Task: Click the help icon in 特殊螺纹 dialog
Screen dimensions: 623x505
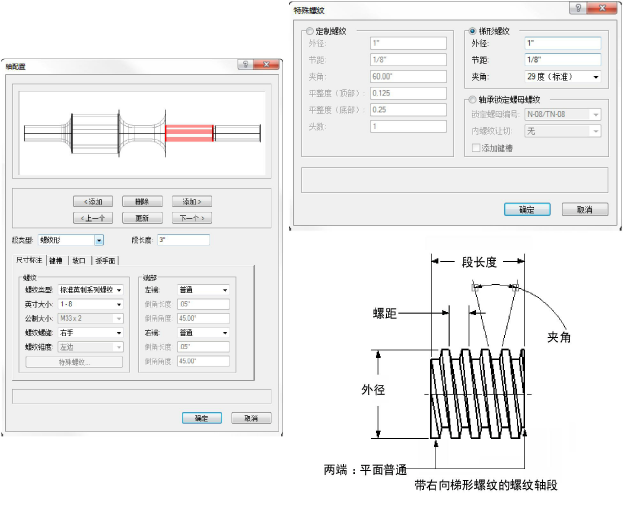Action: [576, 8]
